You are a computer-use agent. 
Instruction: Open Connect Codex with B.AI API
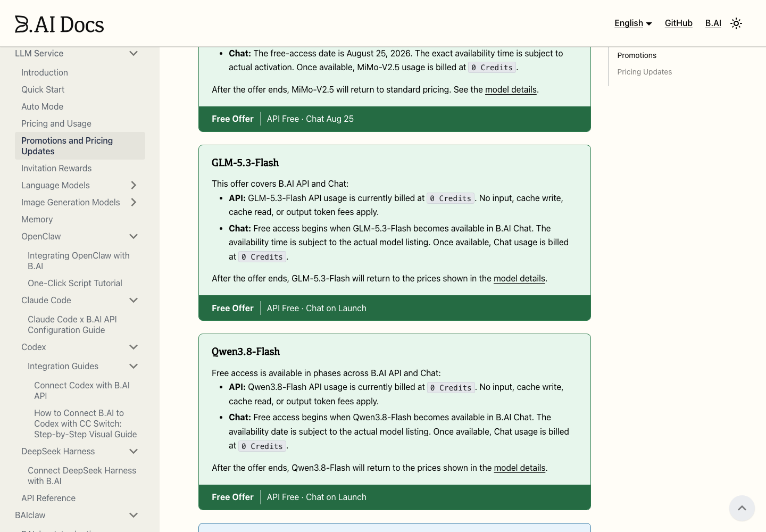pos(82,390)
